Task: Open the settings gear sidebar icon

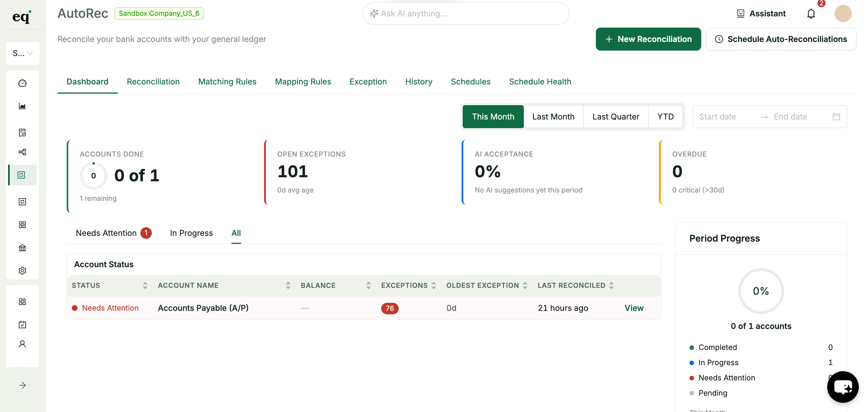Action: [x=22, y=270]
